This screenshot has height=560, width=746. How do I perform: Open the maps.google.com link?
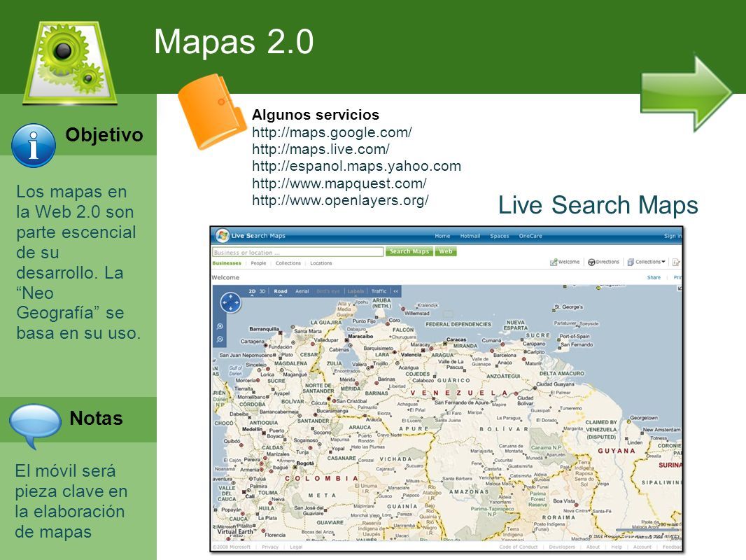coord(332,132)
